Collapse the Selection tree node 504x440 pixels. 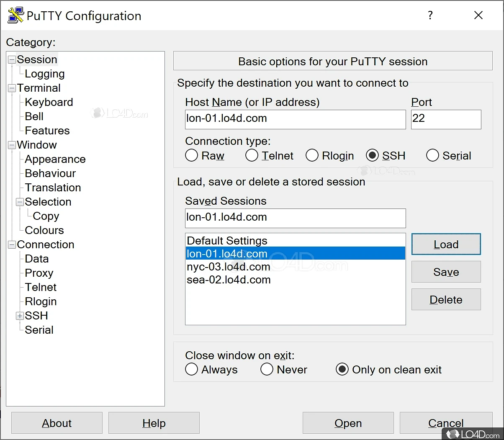20,202
